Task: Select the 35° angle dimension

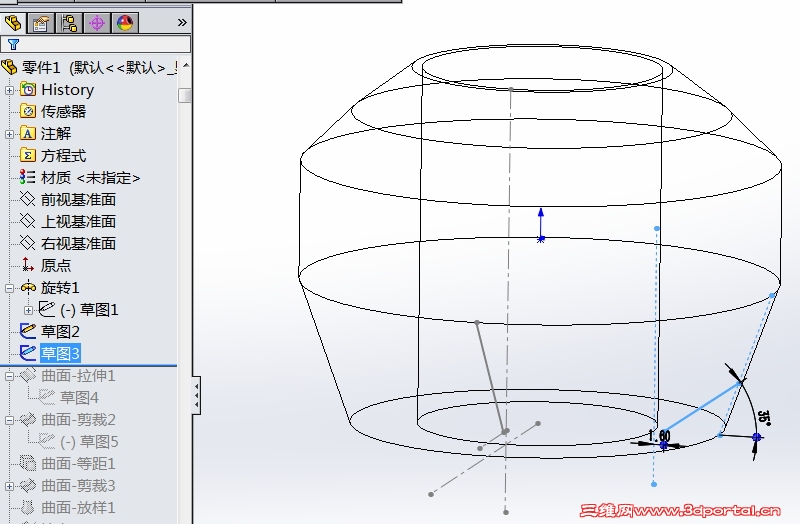Action: tap(764, 417)
